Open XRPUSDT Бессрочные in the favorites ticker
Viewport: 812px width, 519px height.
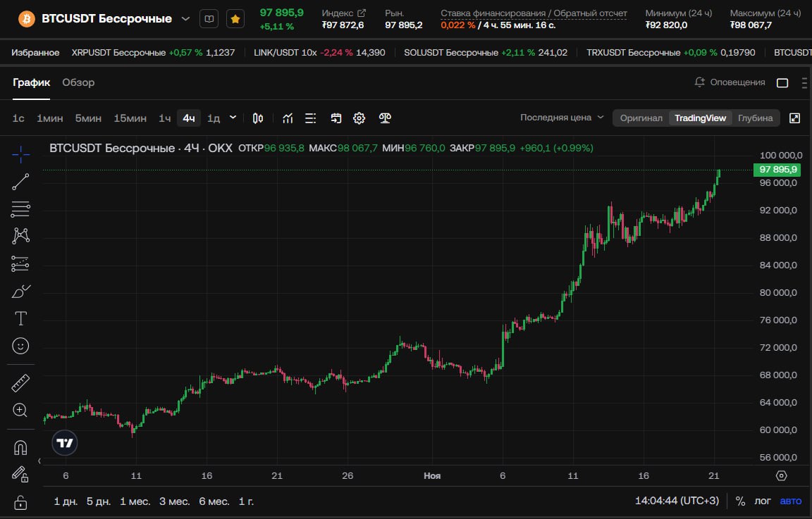(x=153, y=53)
